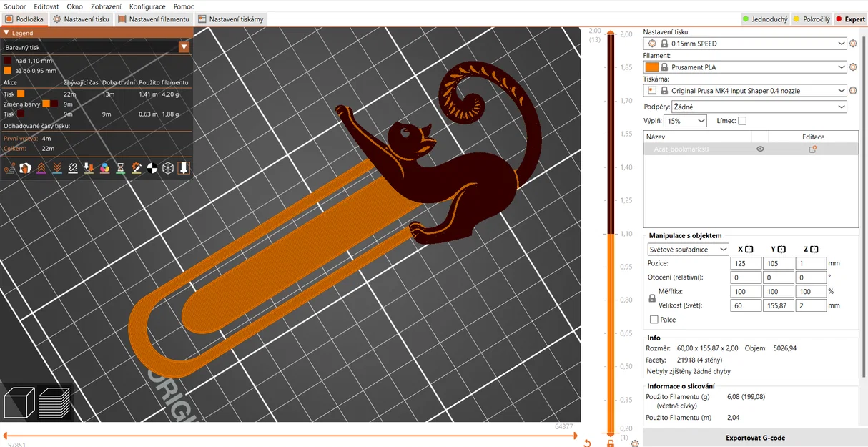Switch to Nastavení tisku tab
The image size is (868, 447).
pos(82,19)
